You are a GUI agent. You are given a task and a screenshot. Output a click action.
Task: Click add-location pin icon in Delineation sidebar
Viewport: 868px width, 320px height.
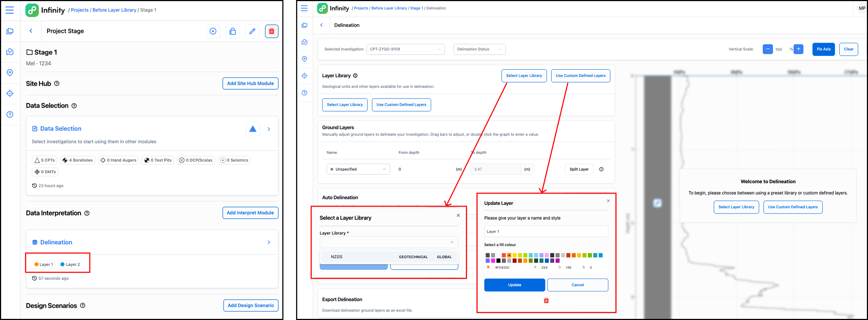[305, 59]
